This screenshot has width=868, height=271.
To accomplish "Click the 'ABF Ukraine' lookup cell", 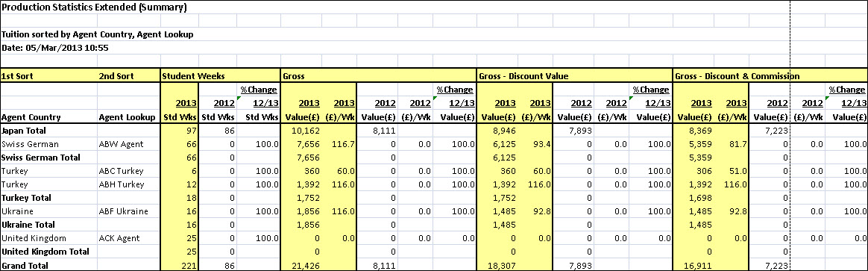I will tap(129, 211).
